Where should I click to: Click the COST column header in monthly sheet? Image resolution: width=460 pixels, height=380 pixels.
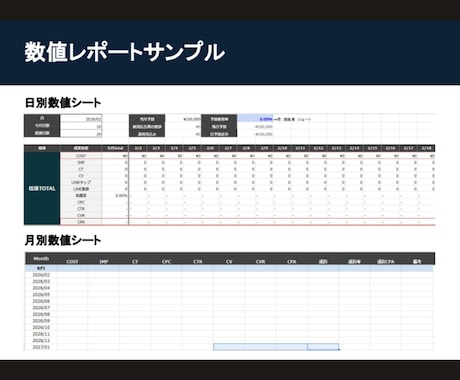(x=72, y=262)
